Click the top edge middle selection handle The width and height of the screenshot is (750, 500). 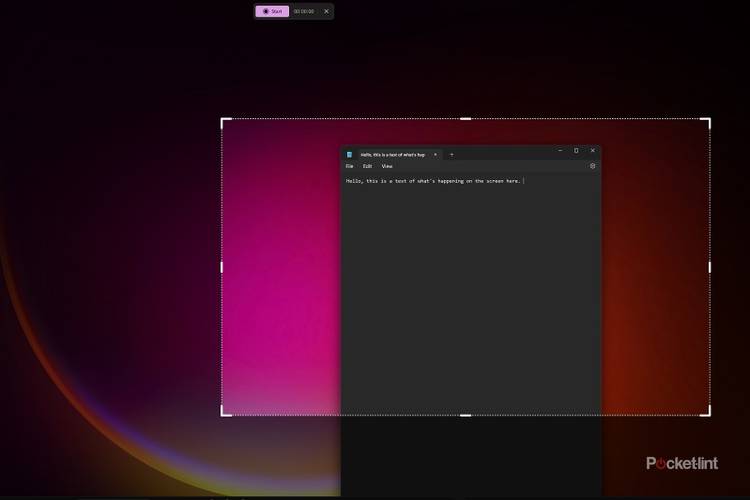(x=465, y=119)
